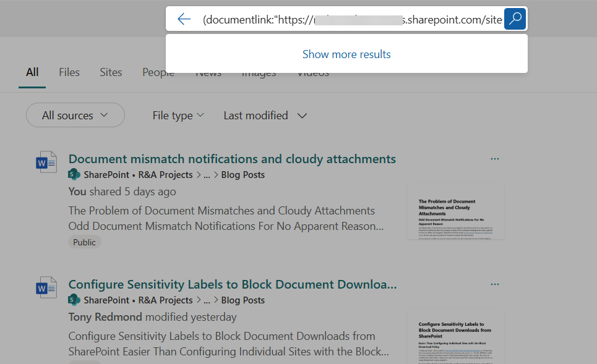Click R&A Projects breadcrumb in first result
The height and width of the screenshot is (364, 597).
click(x=165, y=174)
